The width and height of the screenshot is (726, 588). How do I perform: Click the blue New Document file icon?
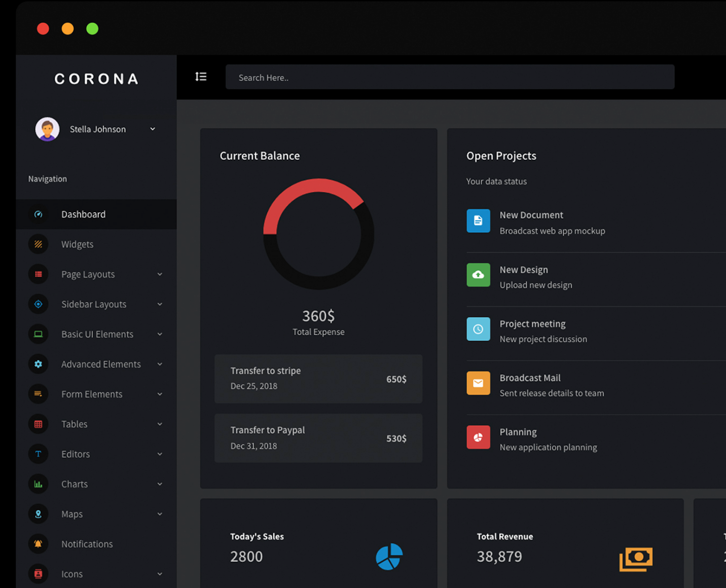click(x=478, y=220)
